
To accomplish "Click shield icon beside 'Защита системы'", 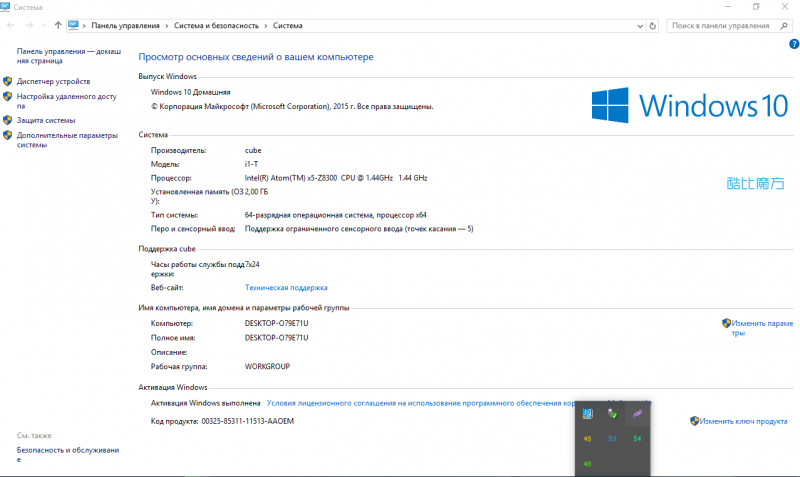I will 7,120.
